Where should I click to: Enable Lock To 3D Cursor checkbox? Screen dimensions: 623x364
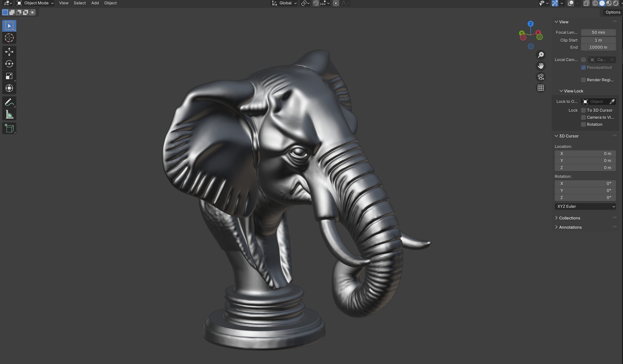click(584, 110)
